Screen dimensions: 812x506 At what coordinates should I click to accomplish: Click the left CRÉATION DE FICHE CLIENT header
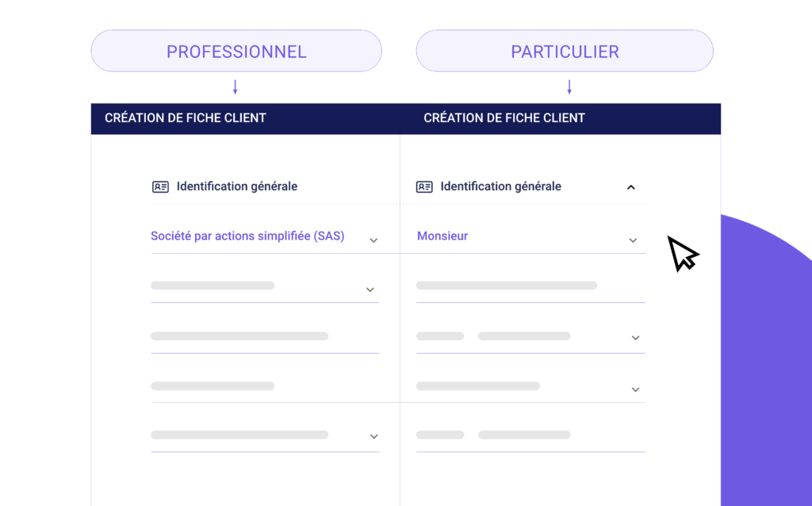(x=186, y=118)
